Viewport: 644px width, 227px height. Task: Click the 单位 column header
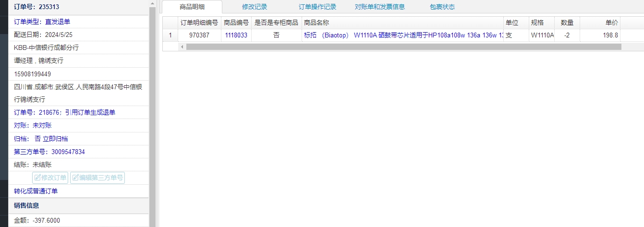click(x=516, y=23)
